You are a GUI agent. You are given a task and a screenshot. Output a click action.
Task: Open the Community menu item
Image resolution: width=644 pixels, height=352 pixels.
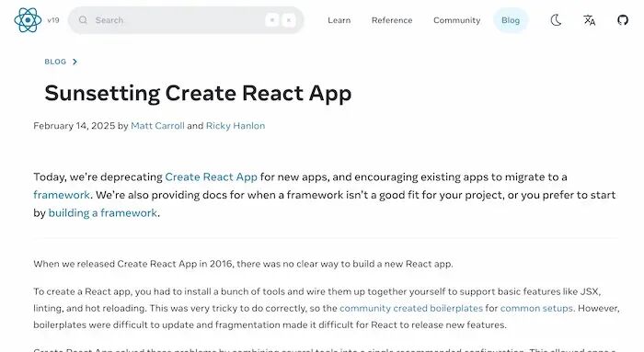pyautogui.click(x=456, y=20)
